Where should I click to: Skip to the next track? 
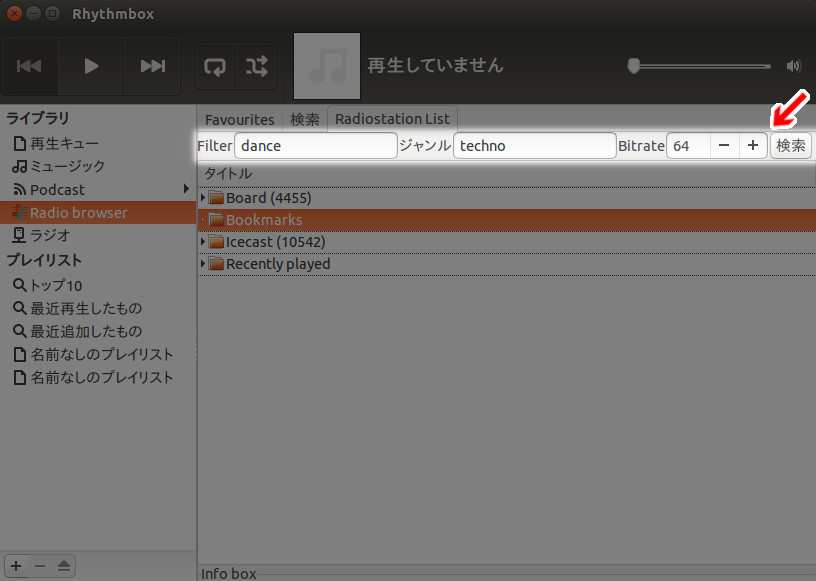coord(152,66)
